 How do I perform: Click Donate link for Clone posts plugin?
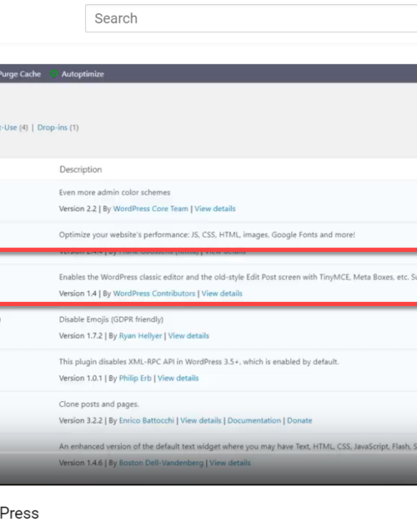[300, 421]
